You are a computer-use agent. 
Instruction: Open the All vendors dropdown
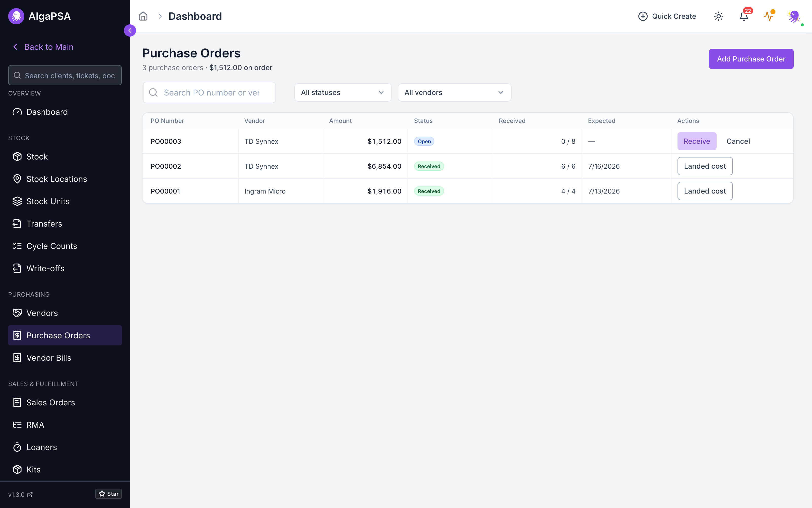point(454,92)
